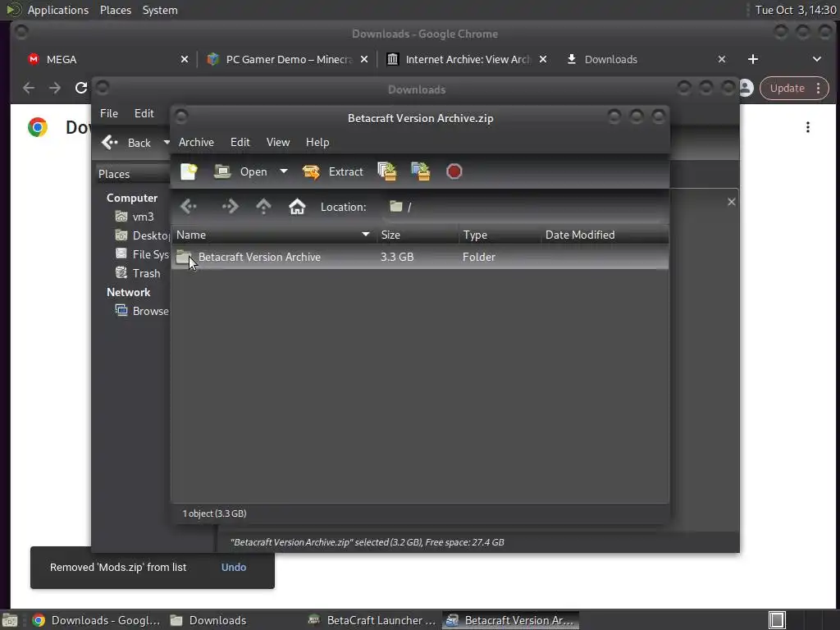Select File System in Places sidebar
This screenshot has height=630, width=840.
click(143, 254)
